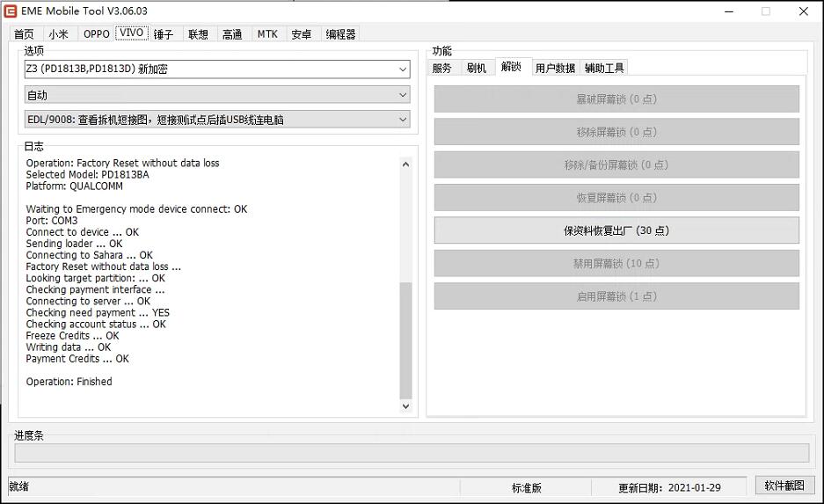
Task: Click the 启用屏幕锁 (1 点) button
Action: tap(616, 296)
